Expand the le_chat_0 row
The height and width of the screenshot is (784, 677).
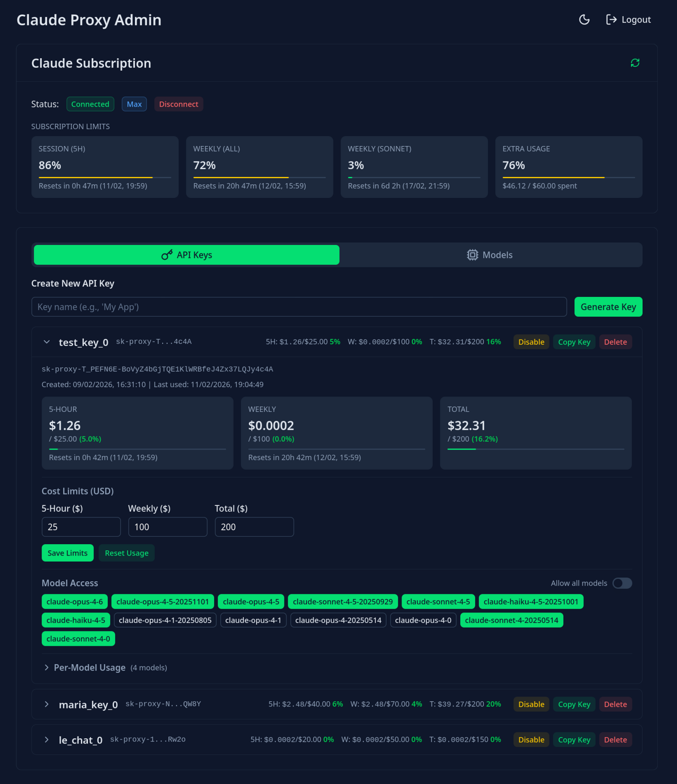click(x=47, y=739)
